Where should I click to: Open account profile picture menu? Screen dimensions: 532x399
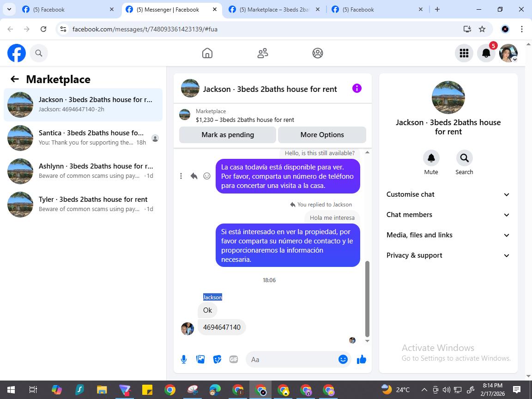[508, 53]
